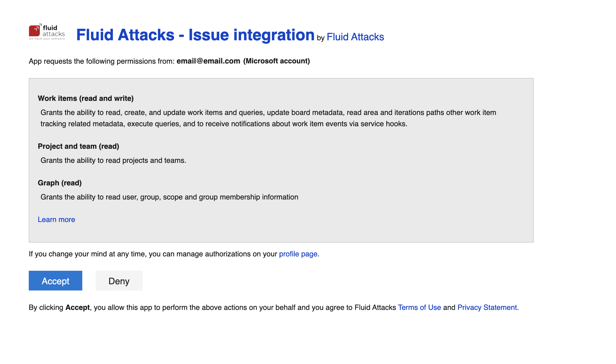Click the 'If you change your mind' sentence
This screenshot has height=364, width=616.
174,254
